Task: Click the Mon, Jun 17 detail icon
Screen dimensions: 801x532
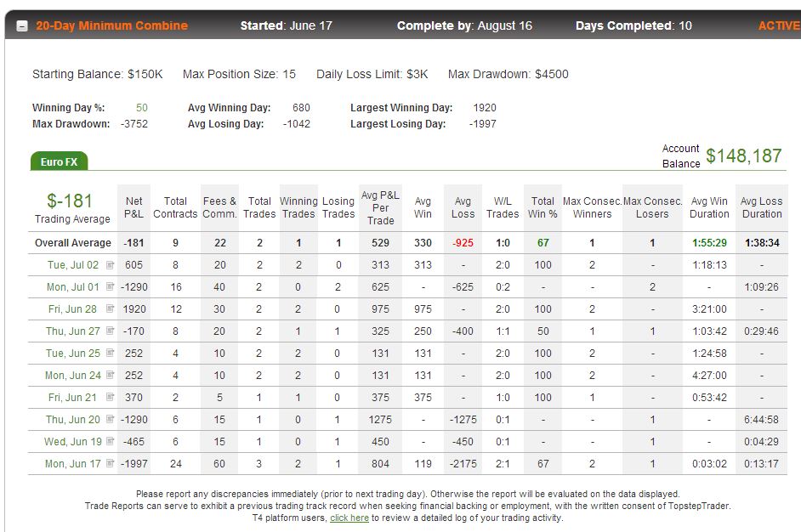Action: (x=110, y=463)
